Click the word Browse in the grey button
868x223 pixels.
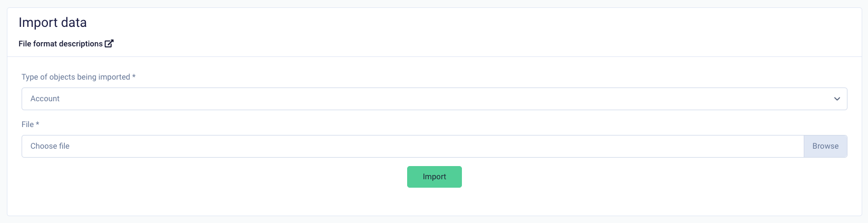(x=825, y=146)
